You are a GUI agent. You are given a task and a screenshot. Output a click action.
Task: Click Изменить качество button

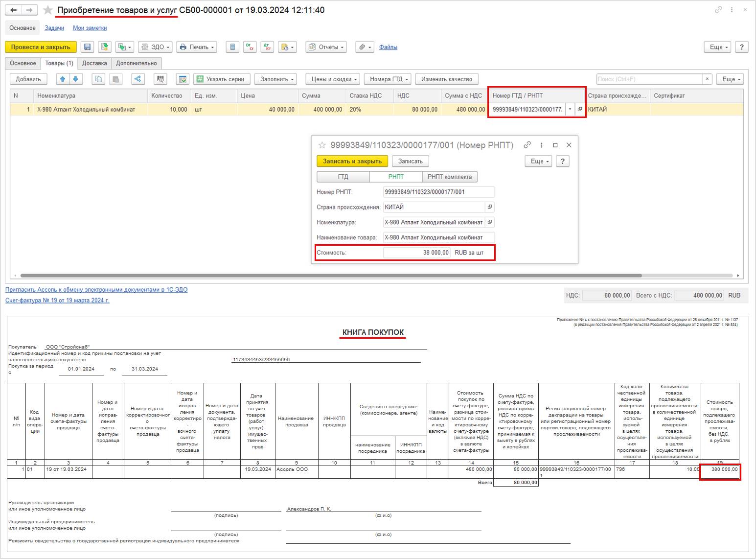(x=447, y=79)
